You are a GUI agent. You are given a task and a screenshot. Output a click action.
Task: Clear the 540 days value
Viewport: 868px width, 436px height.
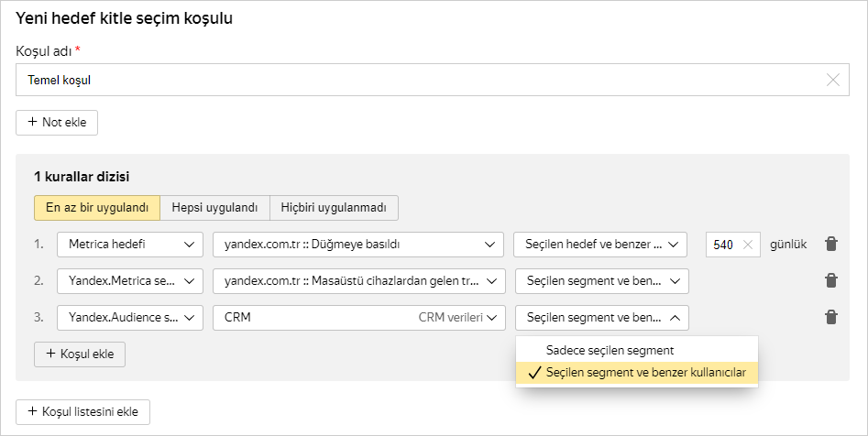pos(748,245)
